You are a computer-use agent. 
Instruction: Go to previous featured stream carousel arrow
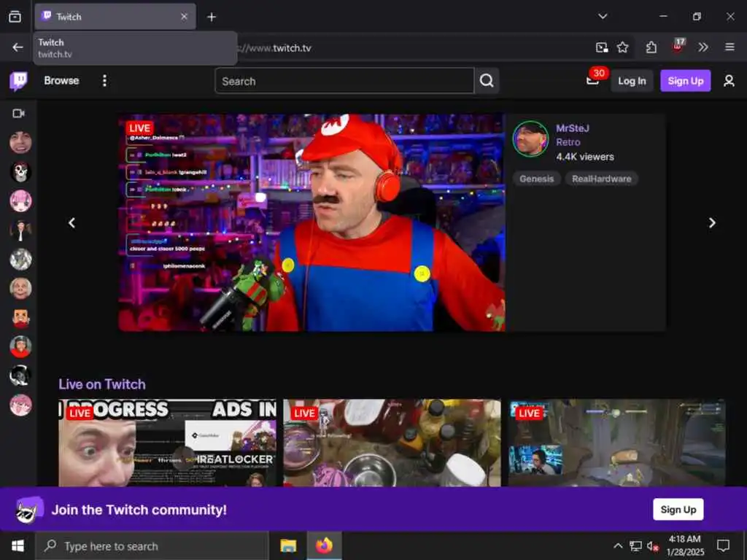pos(72,223)
